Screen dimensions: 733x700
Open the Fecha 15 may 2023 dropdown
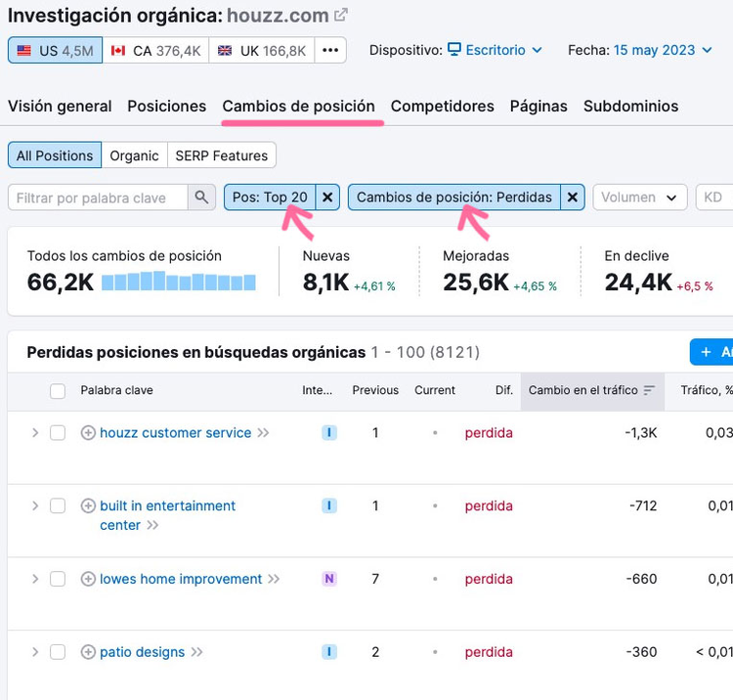663,50
